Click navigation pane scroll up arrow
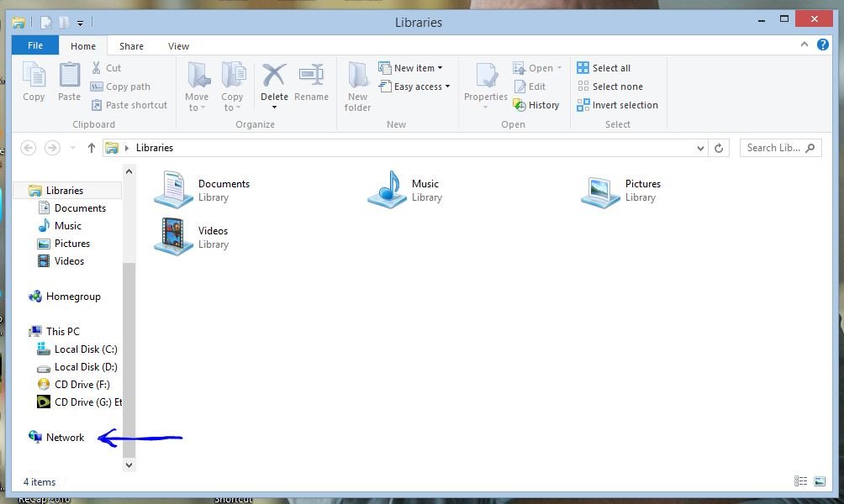The image size is (844, 504). click(129, 171)
